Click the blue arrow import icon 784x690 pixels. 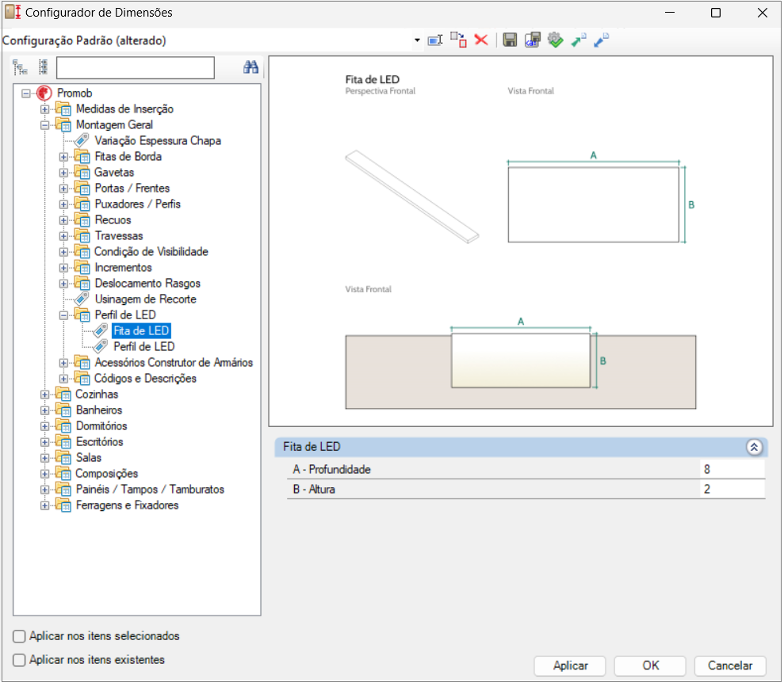tap(602, 40)
